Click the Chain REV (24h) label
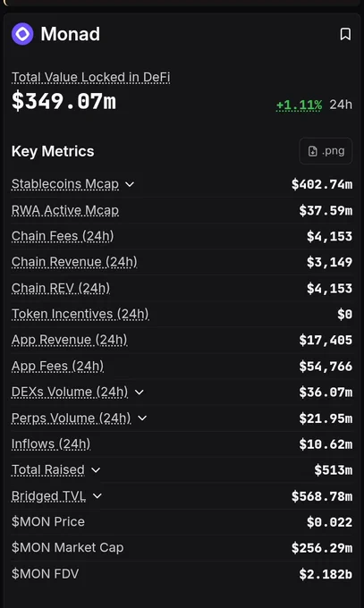 pyautogui.click(x=61, y=288)
